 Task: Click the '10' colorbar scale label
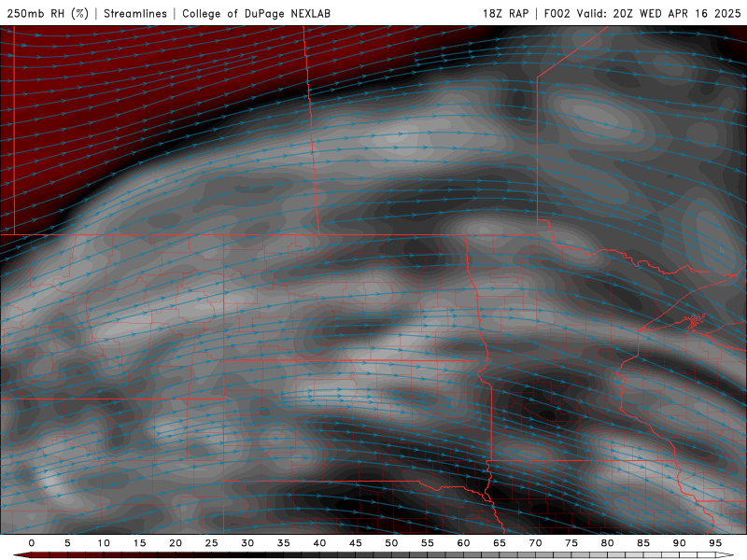pos(104,543)
